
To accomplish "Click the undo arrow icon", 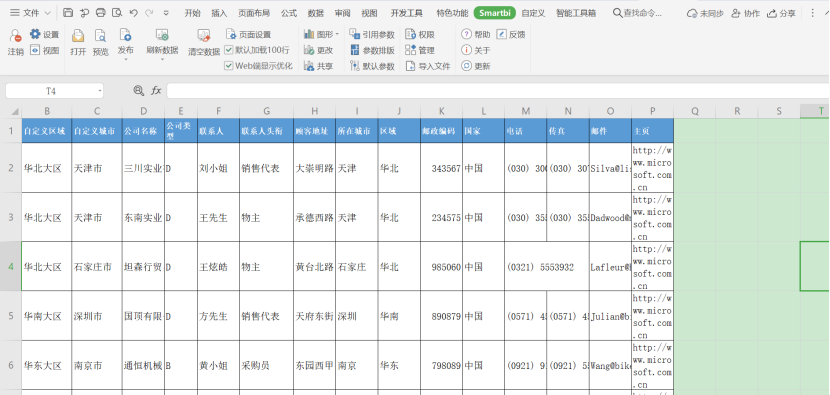I will [x=133, y=13].
